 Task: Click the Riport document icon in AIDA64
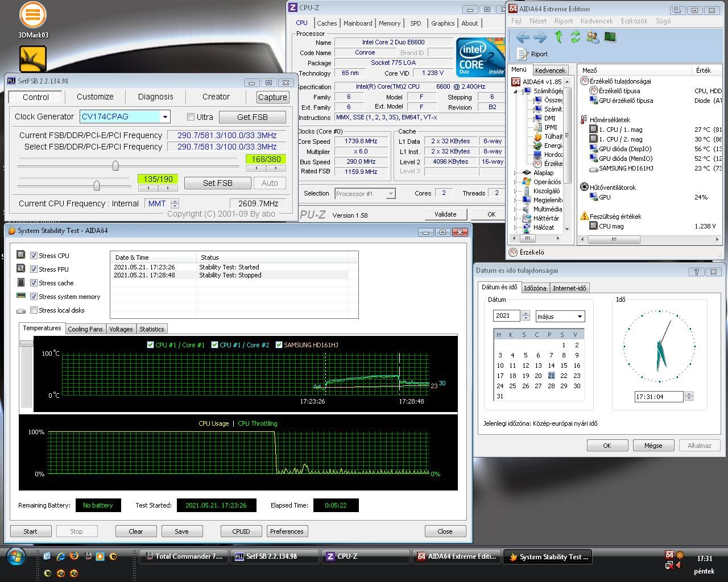(522, 53)
